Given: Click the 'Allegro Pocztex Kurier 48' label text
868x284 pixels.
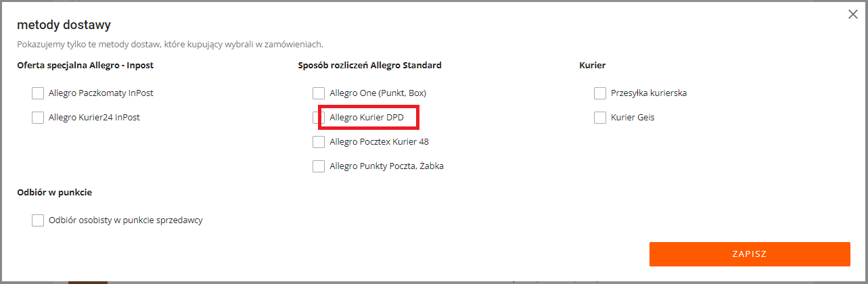Looking at the screenshot, I should click(379, 142).
